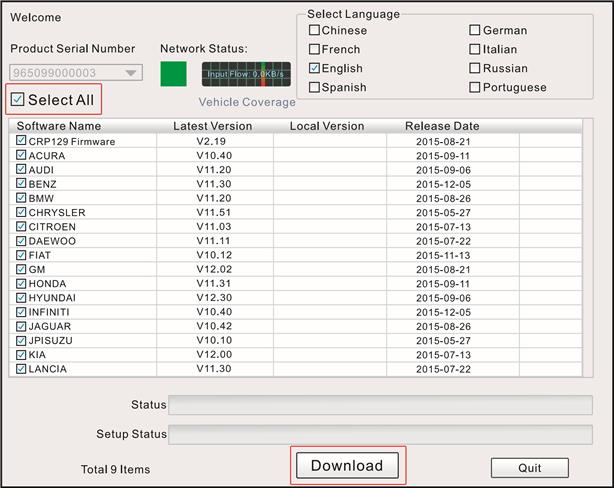Select BENZ version V11.30 cell
The image size is (614, 488).
tap(214, 184)
